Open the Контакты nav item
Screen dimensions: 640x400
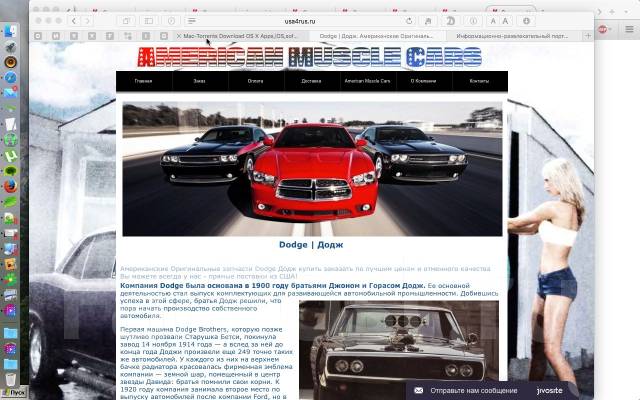(479, 81)
